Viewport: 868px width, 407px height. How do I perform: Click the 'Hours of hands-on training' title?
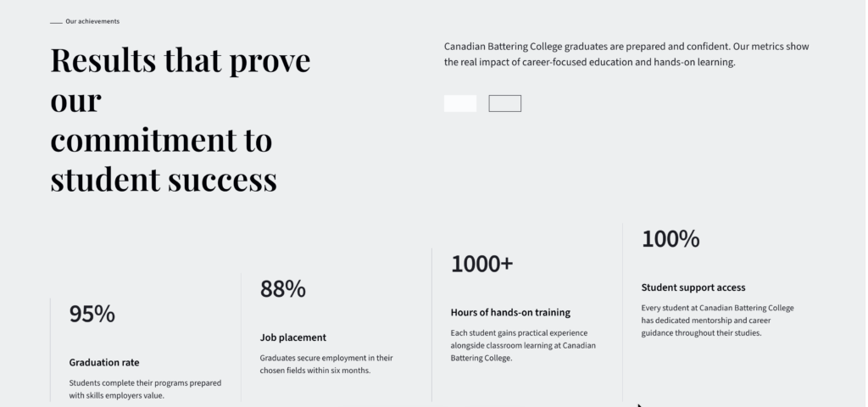[510, 312]
